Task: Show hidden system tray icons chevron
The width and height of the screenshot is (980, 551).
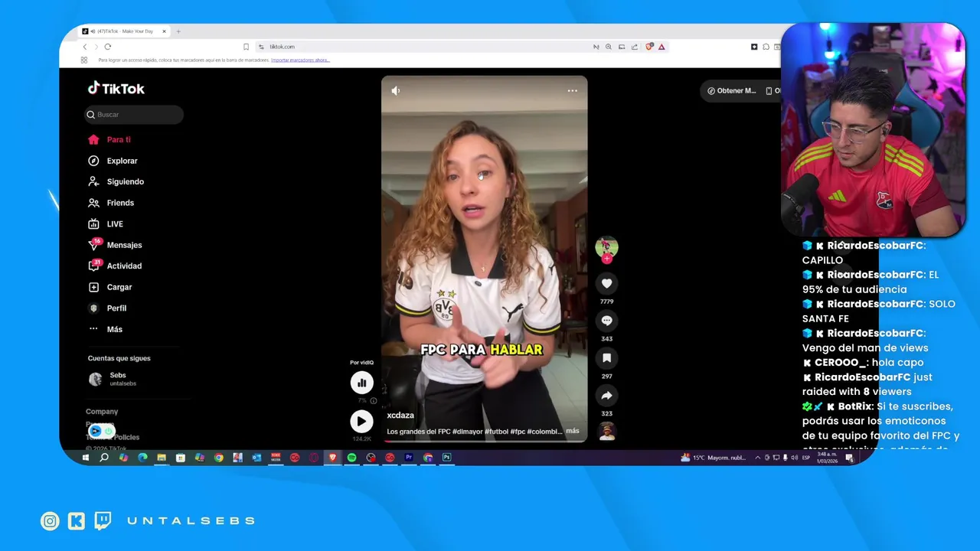Action: 758,458
